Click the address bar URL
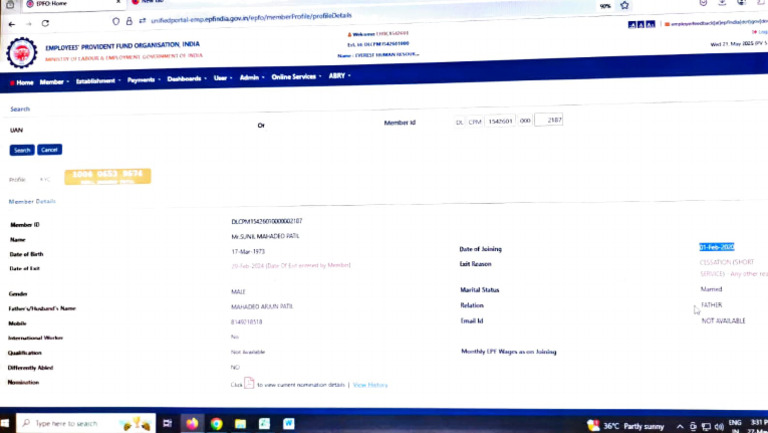Viewport: 768px width, 433px height. [x=251, y=18]
